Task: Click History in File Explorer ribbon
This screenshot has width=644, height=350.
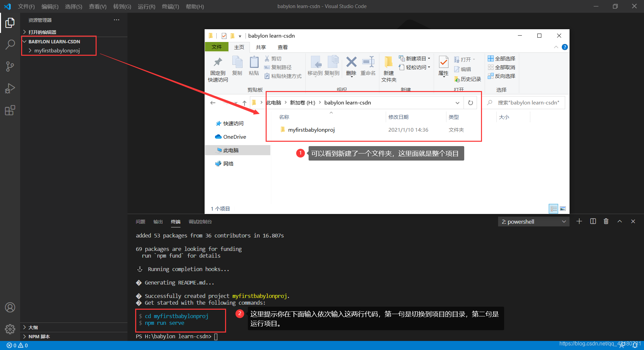Action: [x=468, y=79]
